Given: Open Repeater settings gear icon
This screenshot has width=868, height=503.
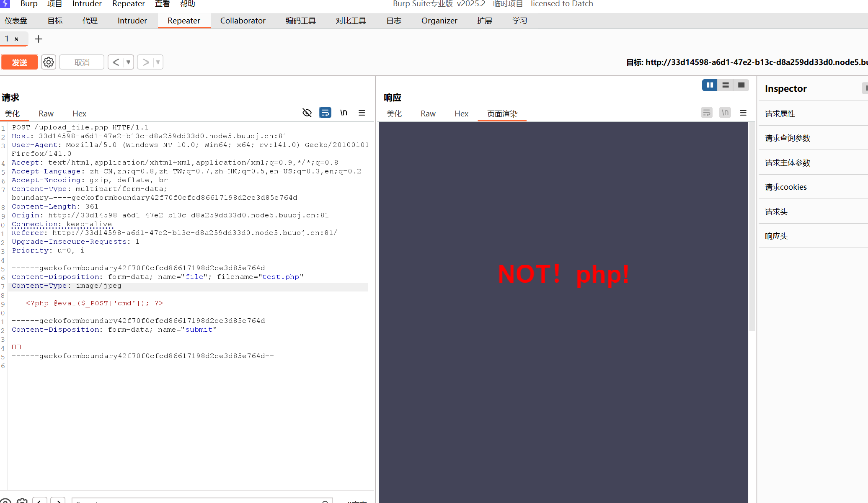Looking at the screenshot, I should coord(49,62).
